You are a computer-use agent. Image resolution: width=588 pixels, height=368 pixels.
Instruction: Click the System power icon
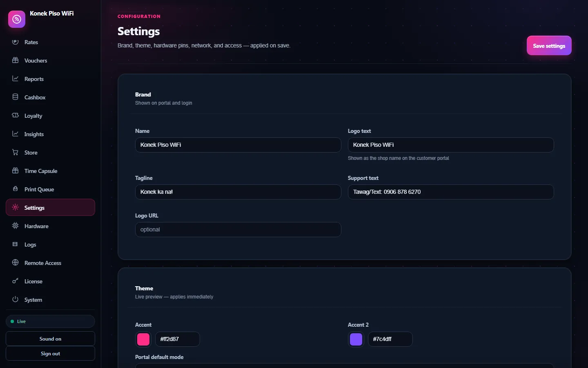(16, 300)
